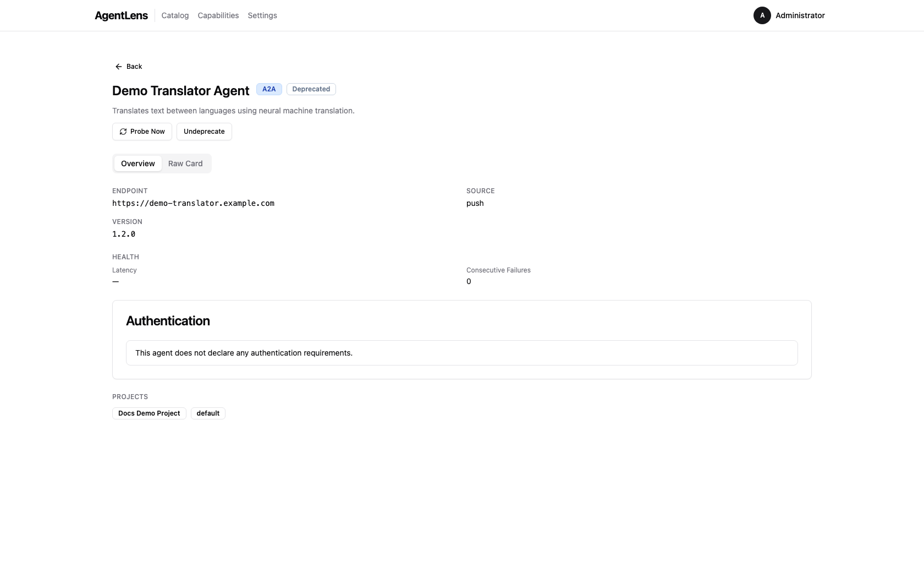Click the endpoint URL text

pos(193,203)
